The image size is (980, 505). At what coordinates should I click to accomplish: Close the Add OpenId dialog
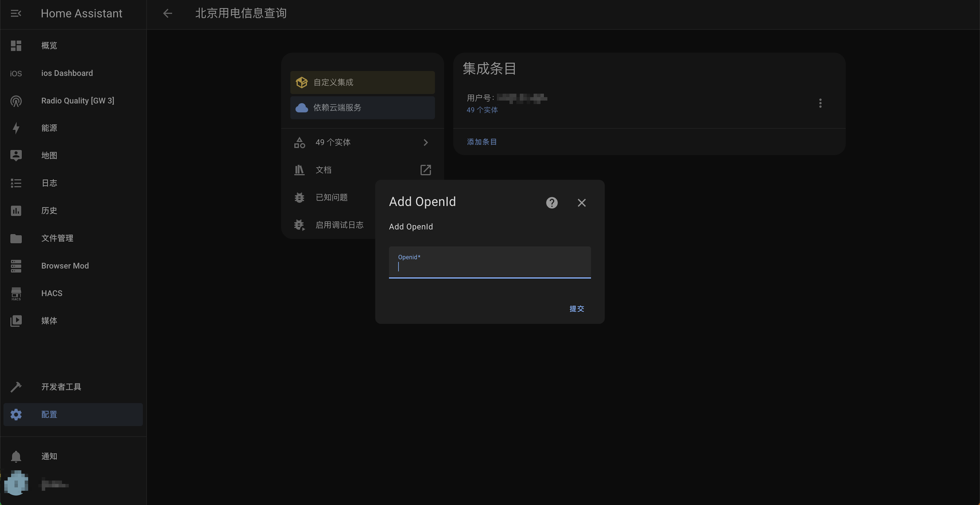pos(581,203)
